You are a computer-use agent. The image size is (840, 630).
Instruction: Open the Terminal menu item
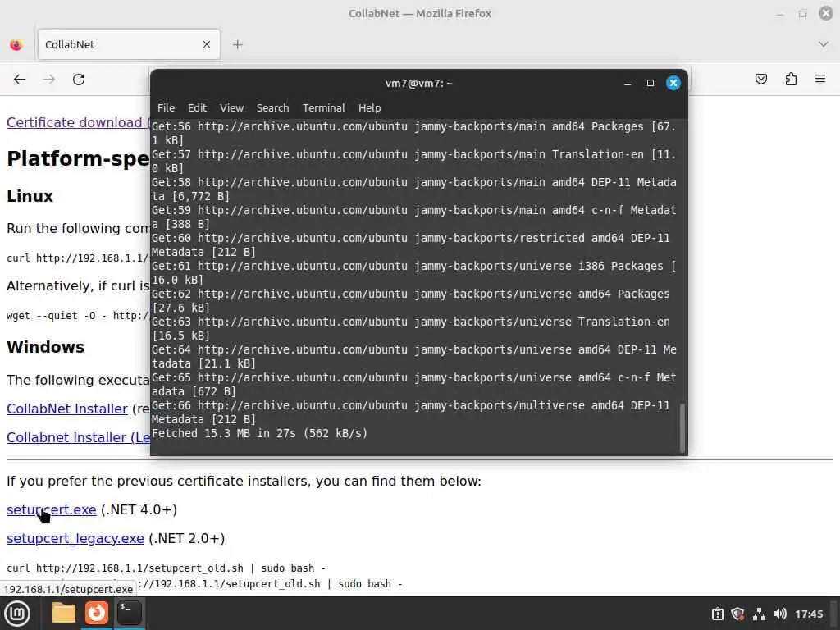pyautogui.click(x=323, y=107)
